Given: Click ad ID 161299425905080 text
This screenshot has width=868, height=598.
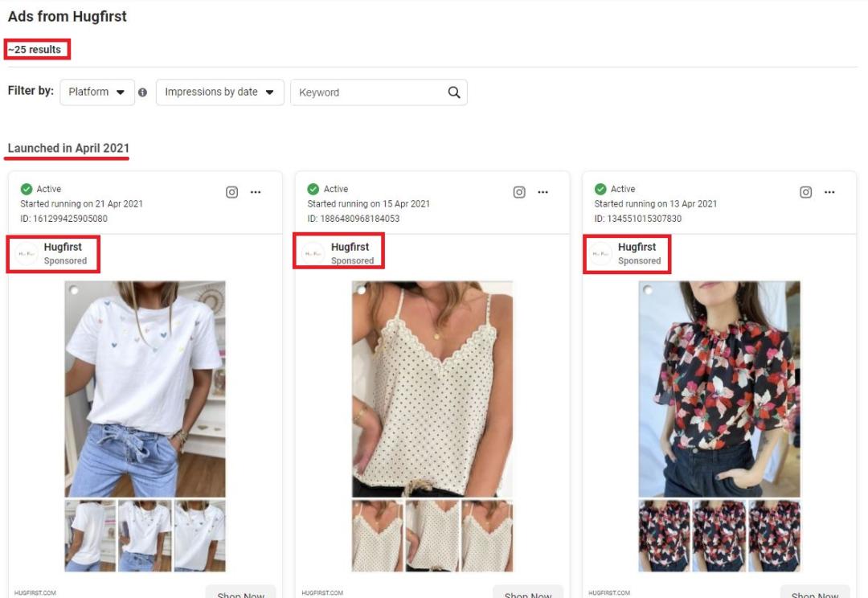Looking at the screenshot, I should tap(63, 219).
